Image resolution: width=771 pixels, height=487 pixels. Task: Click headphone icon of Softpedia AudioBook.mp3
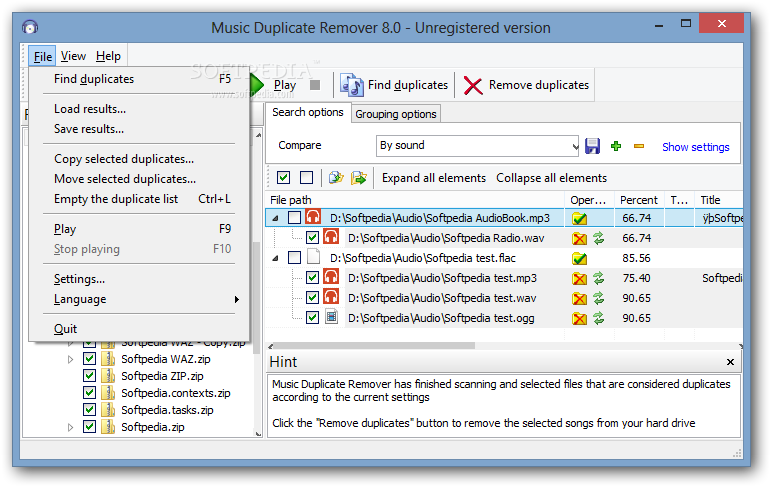(x=313, y=217)
